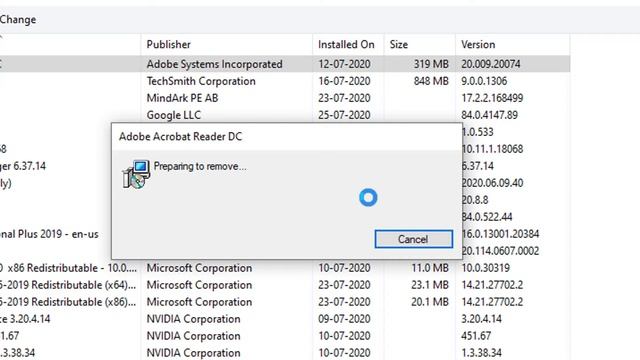Click version 2020.06.09.40
Image resolution: width=640 pixels, height=360 pixels.
pos(493,183)
